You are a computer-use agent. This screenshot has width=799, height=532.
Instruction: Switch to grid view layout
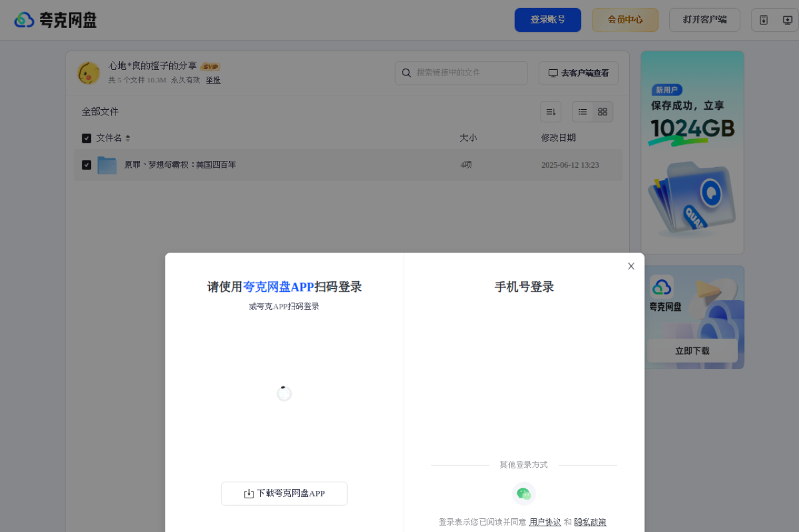[x=602, y=112]
